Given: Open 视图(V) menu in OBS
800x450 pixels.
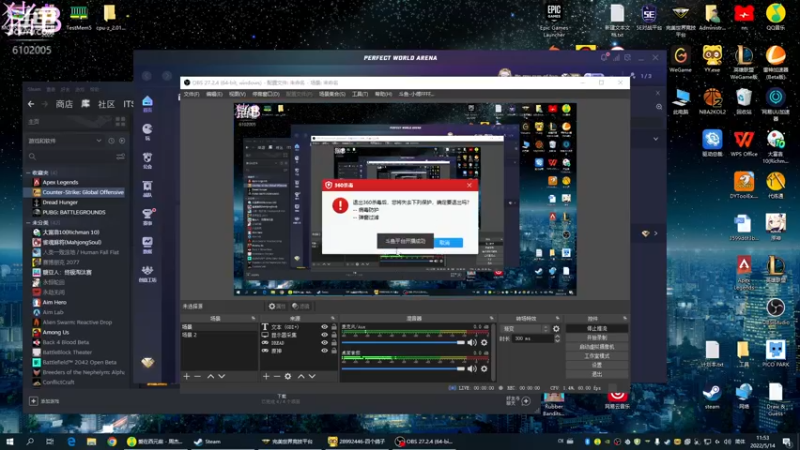Looking at the screenshot, I should point(237,94).
